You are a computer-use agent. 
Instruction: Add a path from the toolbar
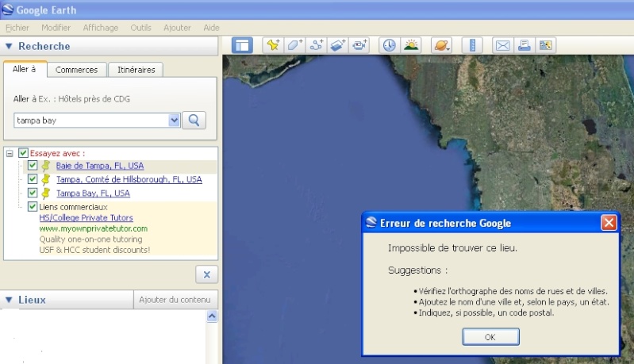coord(316,45)
